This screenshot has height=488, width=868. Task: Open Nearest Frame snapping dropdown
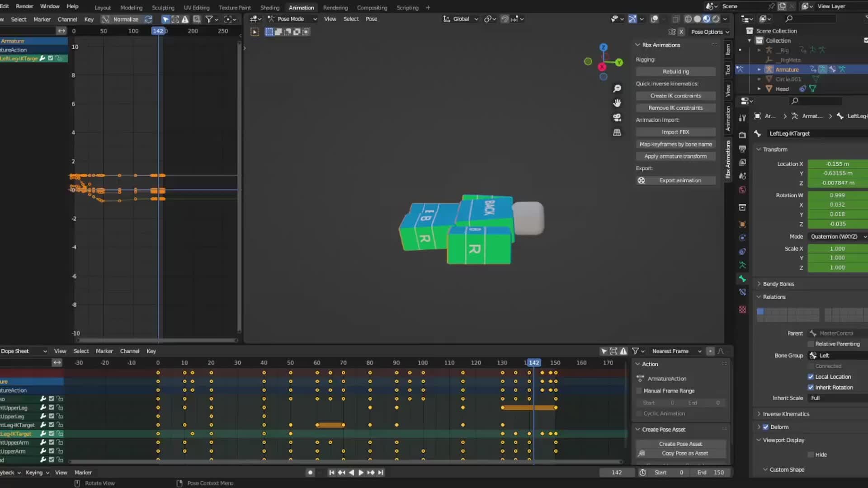point(677,351)
